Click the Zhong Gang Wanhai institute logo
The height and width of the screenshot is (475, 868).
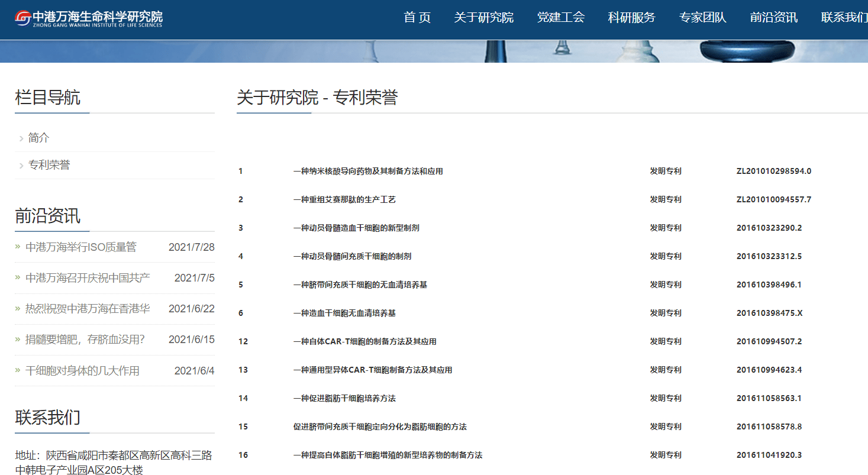click(89, 18)
